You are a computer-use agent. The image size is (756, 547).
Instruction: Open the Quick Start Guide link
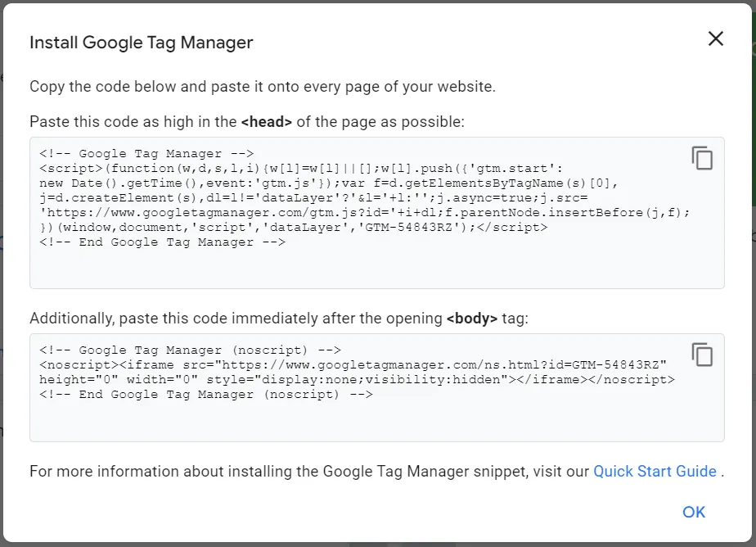tap(655, 471)
